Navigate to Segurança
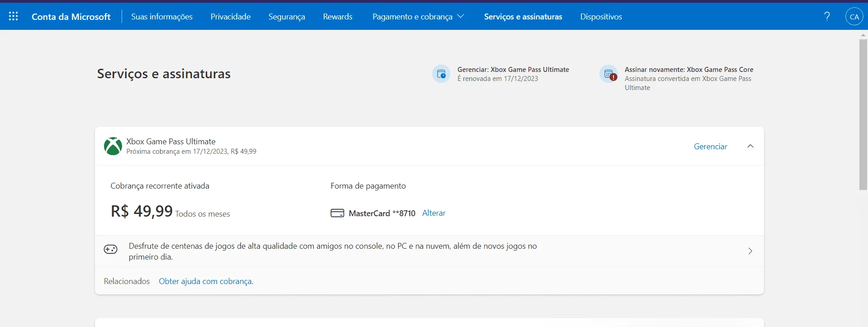 [x=287, y=17]
